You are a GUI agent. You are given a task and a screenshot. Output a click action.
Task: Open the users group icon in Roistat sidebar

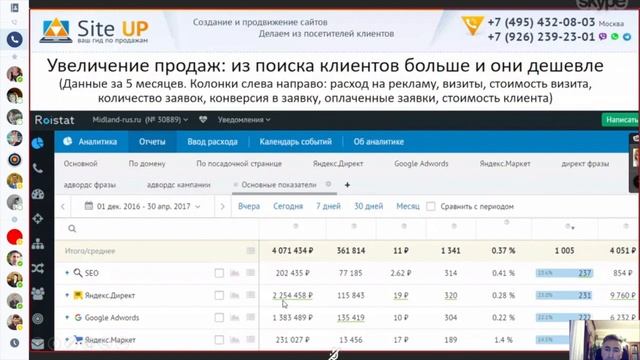[x=38, y=293]
